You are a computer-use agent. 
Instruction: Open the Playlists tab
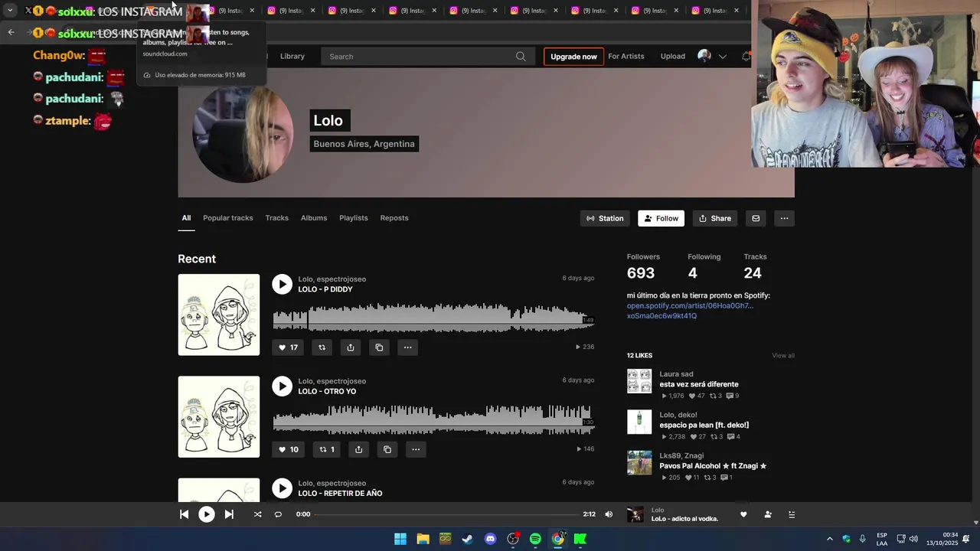tap(354, 218)
